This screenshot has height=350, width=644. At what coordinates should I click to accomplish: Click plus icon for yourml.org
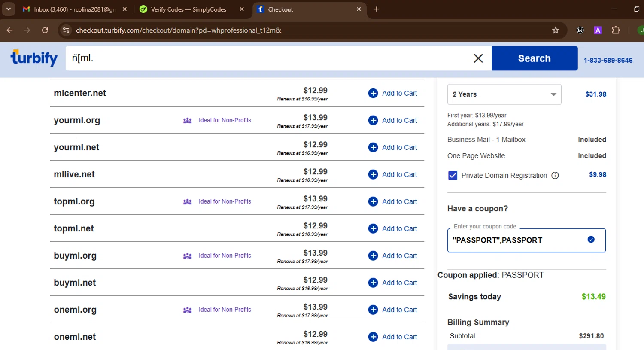tap(373, 120)
